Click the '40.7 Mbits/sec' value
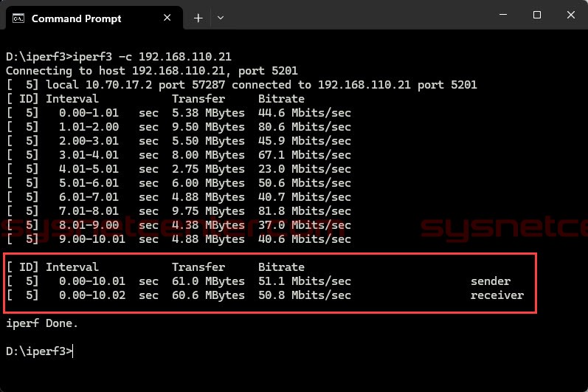 [305, 197]
